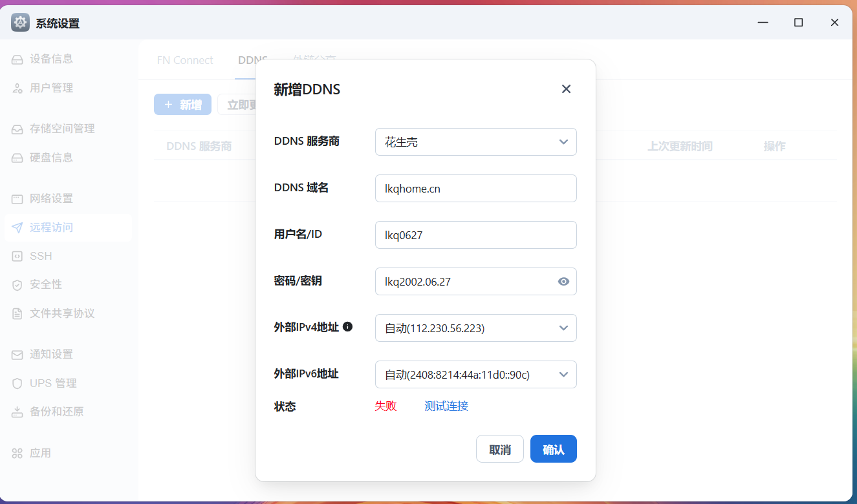This screenshot has height=504, width=857.
Task: Click the Disk Info sidebar icon
Action: (17, 158)
